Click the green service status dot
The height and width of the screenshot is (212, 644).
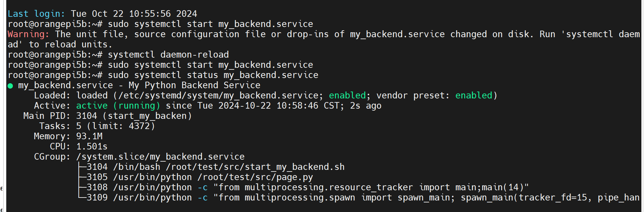[10, 86]
